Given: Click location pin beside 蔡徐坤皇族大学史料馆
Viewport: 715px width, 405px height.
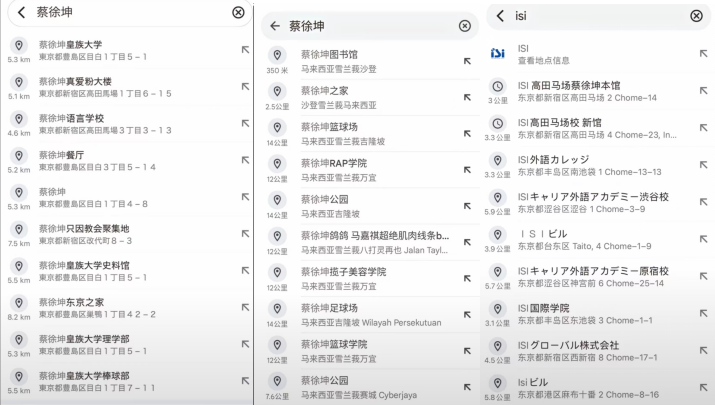Looking at the screenshot, I should 19,266.
